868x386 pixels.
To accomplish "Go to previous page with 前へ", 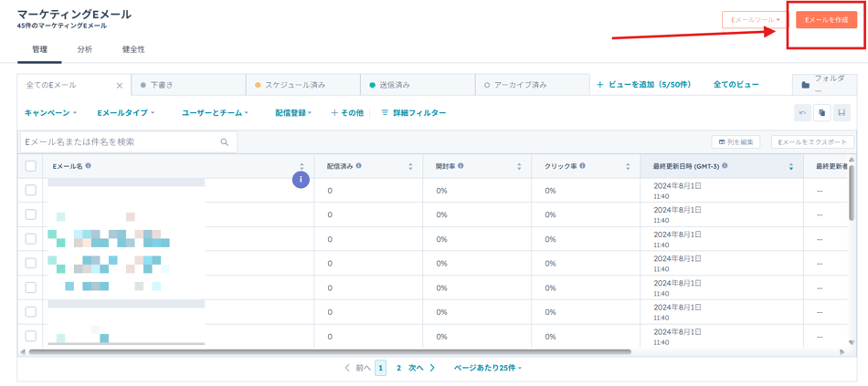I will click(x=357, y=368).
